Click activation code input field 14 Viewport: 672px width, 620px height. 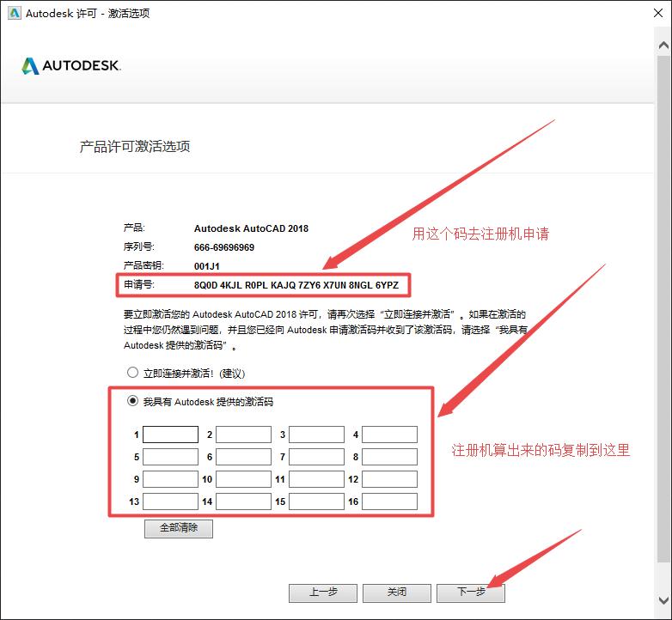coord(243,501)
